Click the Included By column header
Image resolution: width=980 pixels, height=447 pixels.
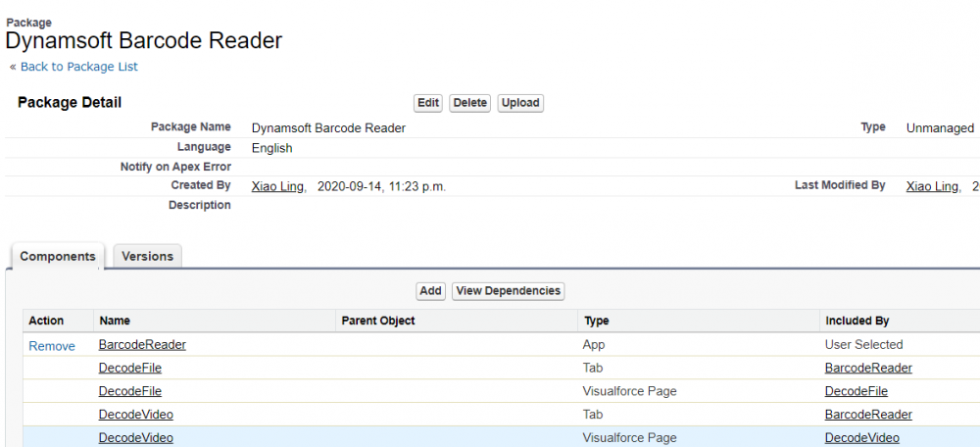click(x=857, y=321)
